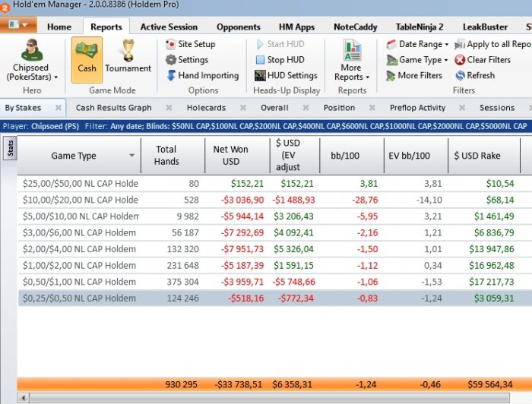Open More Filters
532x404 pixels.
pos(414,75)
